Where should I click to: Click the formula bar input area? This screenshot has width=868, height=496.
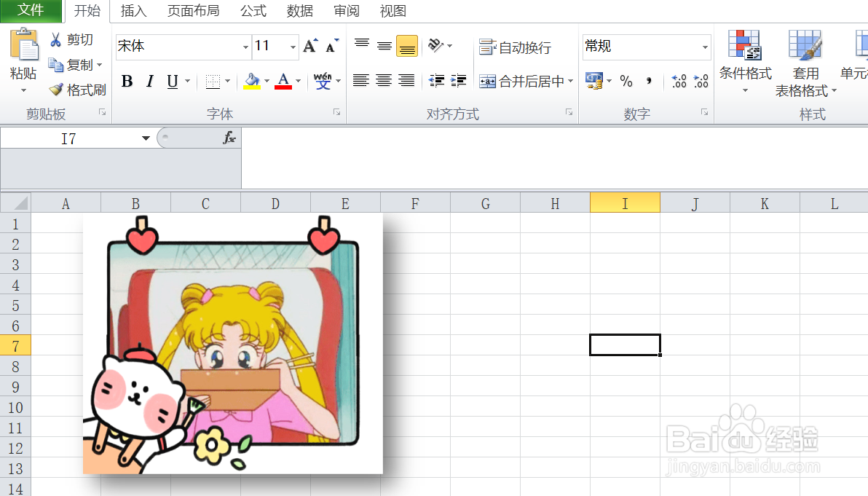pyautogui.click(x=553, y=158)
